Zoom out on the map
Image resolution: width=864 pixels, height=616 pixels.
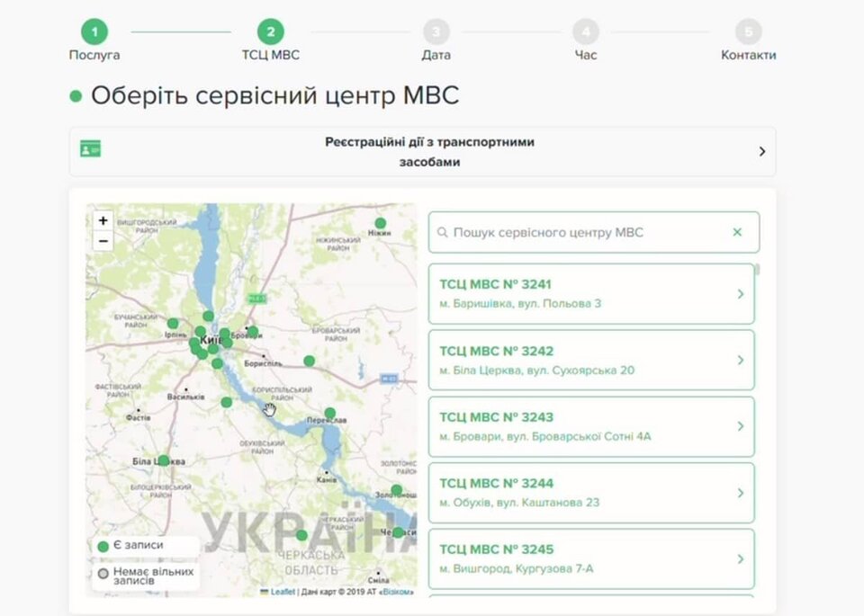pos(103,241)
